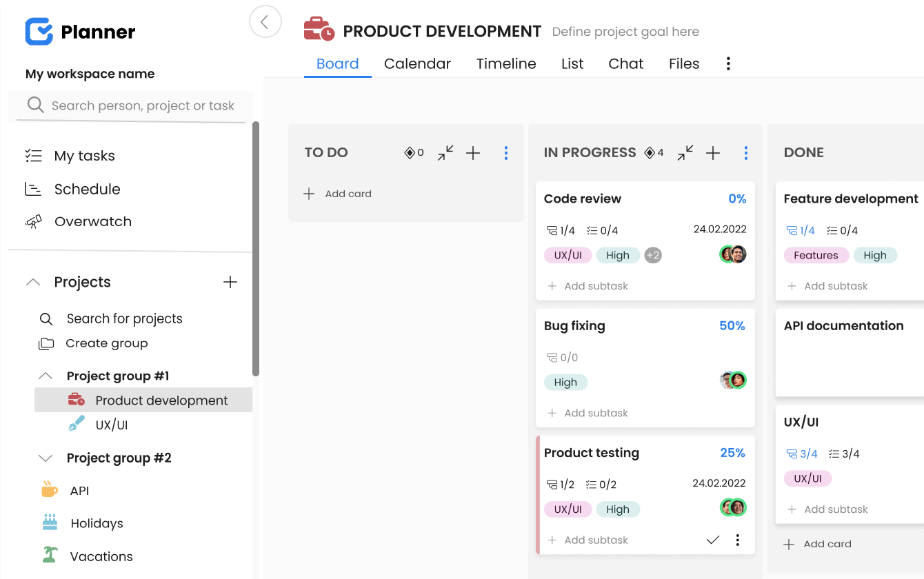The height and width of the screenshot is (579, 924).
Task: Collapse the IN PROGRESS column arrows icon
Action: coord(685,153)
